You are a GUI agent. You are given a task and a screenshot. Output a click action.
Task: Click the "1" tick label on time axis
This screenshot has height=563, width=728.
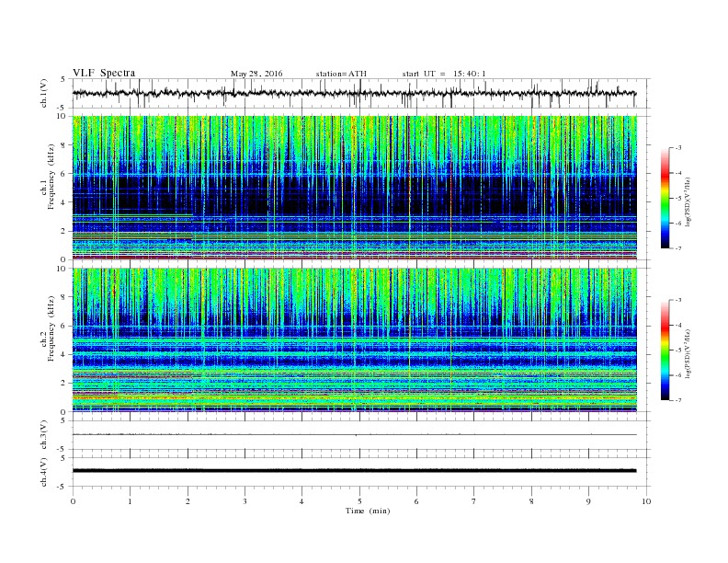tap(130, 501)
